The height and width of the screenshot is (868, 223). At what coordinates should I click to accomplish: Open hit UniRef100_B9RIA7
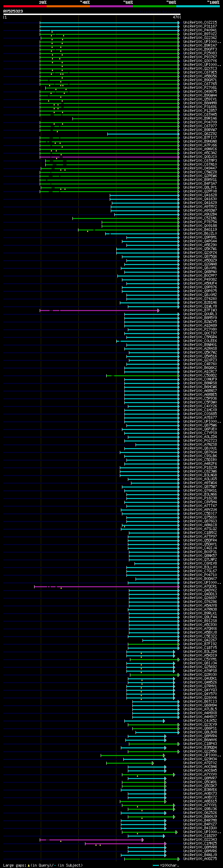[200, 46]
